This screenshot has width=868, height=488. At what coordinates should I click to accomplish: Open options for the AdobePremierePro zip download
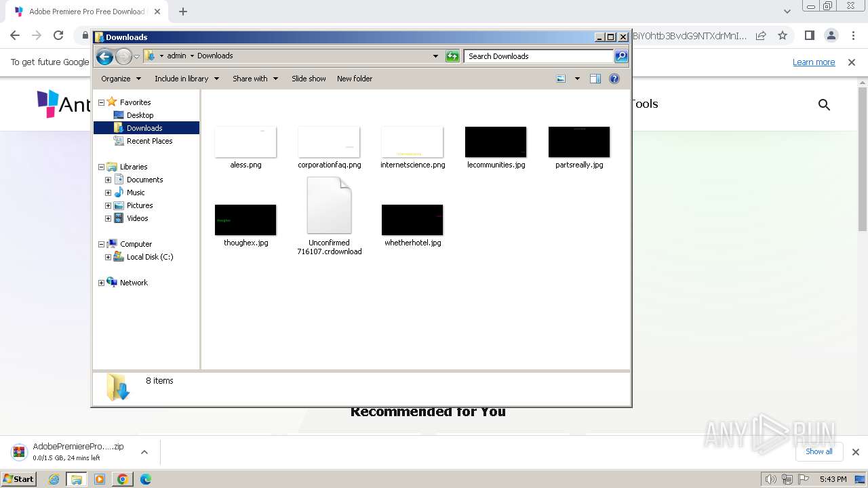click(144, 452)
